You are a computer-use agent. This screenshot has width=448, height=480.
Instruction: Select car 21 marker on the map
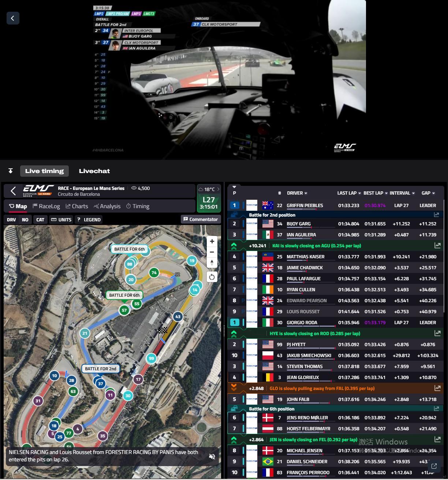85,333
